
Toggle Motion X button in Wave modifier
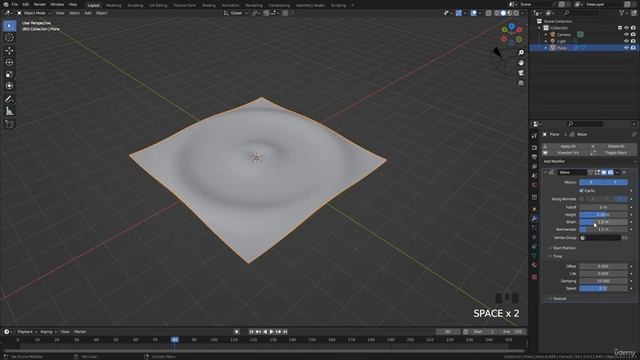[591, 182]
